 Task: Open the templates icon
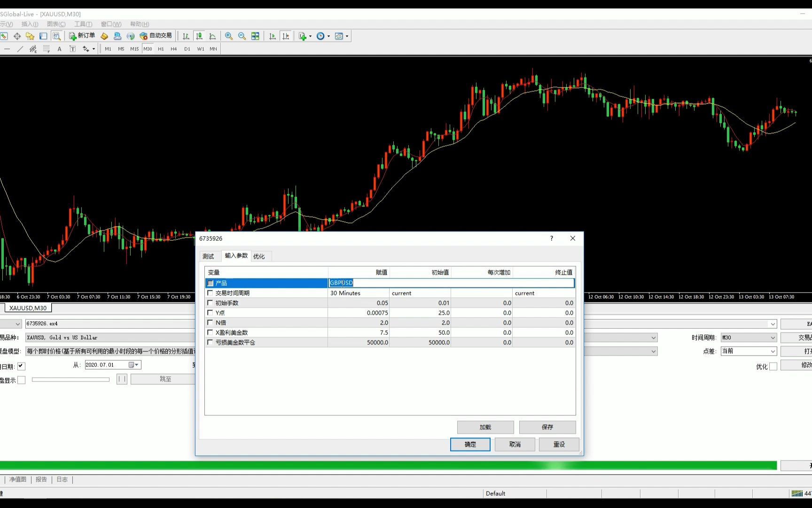coord(339,36)
